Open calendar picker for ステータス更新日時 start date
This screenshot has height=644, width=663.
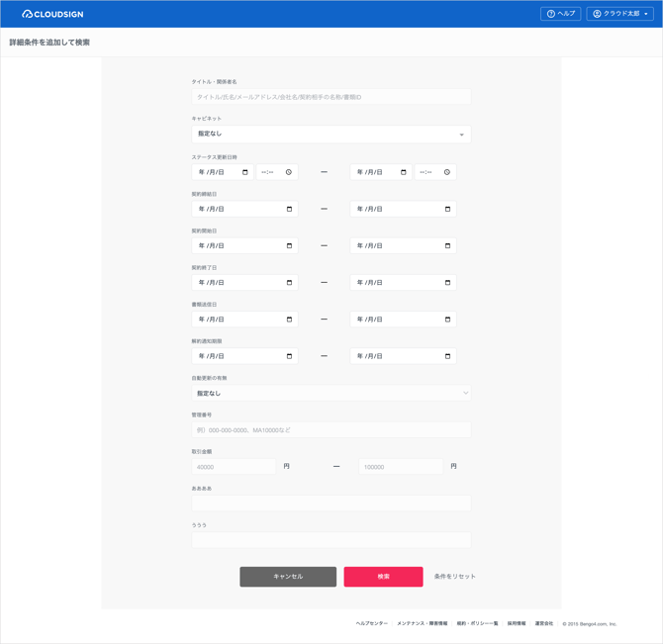click(245, 172)
